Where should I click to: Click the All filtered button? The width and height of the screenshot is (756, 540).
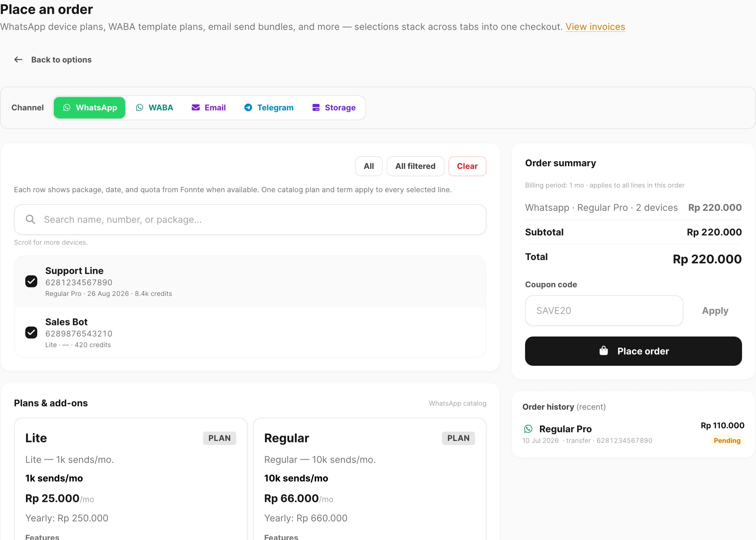point(415,166)
